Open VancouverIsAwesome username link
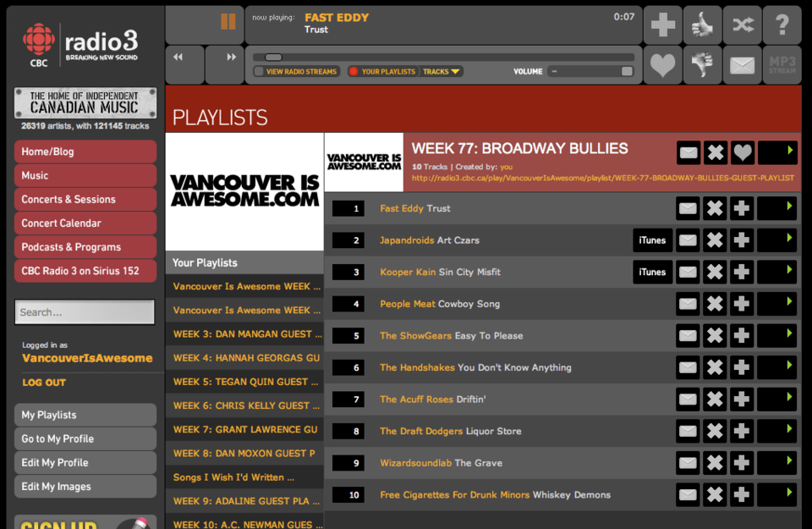The image size is (812, 529). (87, 358)
